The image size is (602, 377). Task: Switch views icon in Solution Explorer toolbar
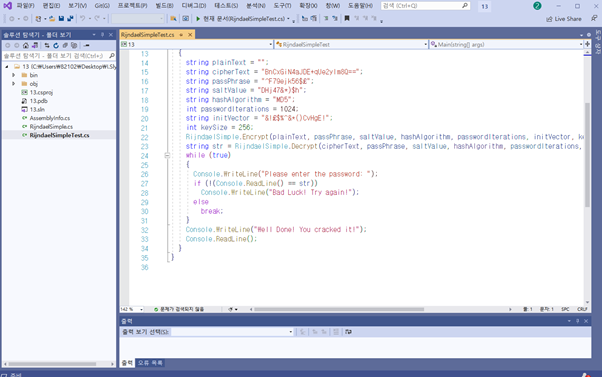(35, 45)
